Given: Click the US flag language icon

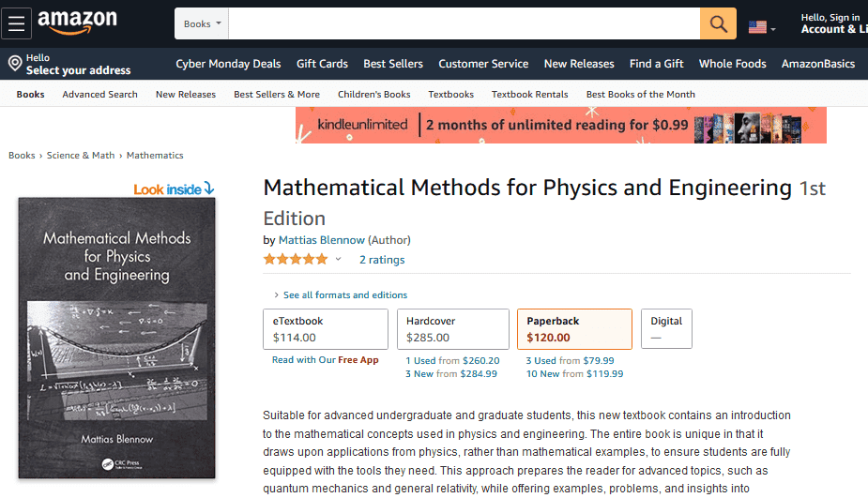Looking at the screenshot, I should tap(757, 26).
